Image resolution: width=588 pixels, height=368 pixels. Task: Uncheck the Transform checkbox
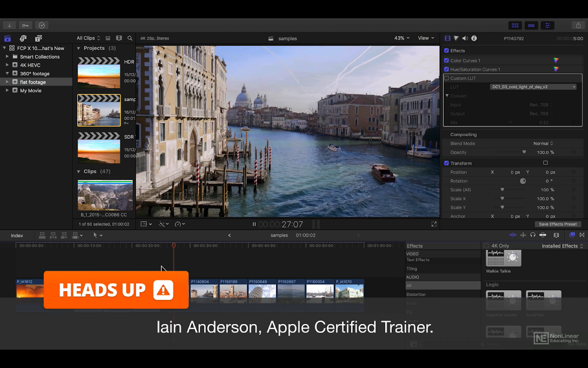coord(447,163)
